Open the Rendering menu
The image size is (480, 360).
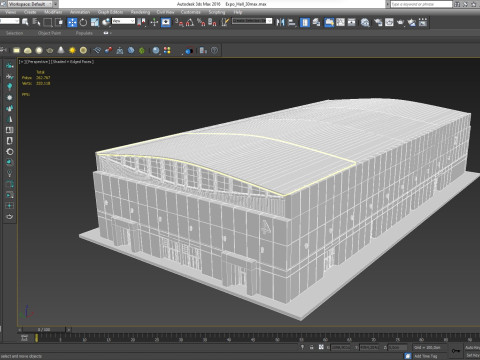coord(140,12)
